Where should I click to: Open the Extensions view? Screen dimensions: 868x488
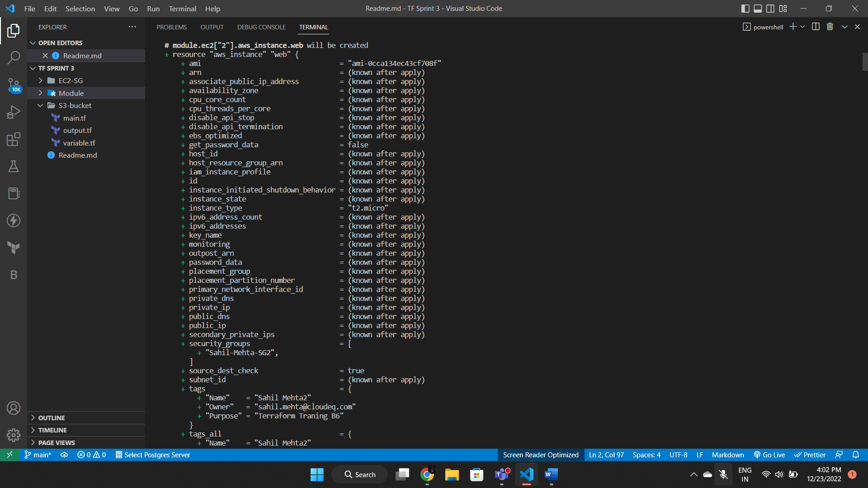point(13,139)
